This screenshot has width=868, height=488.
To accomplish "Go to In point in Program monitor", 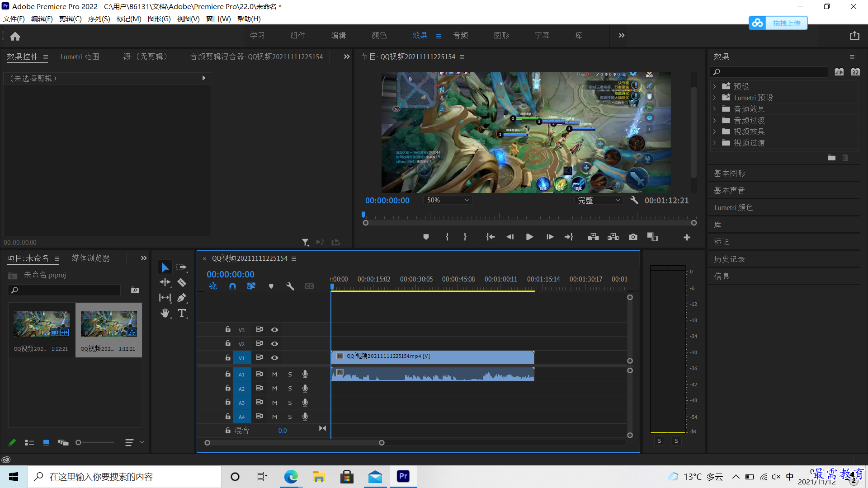I will pyautogui.click(x=490, y=237).
